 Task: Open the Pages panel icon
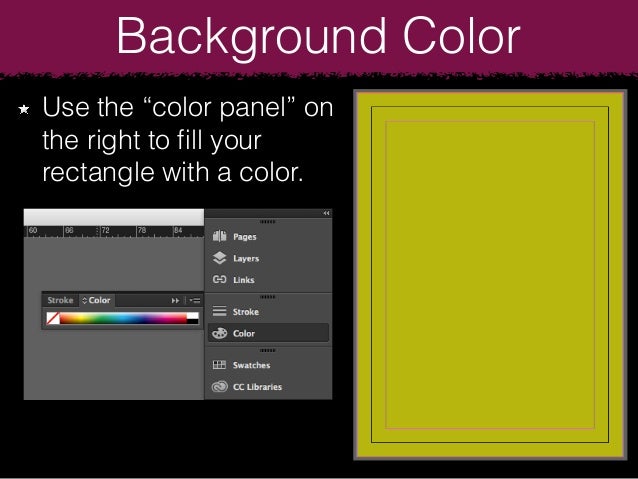click(x=219, y=236)
